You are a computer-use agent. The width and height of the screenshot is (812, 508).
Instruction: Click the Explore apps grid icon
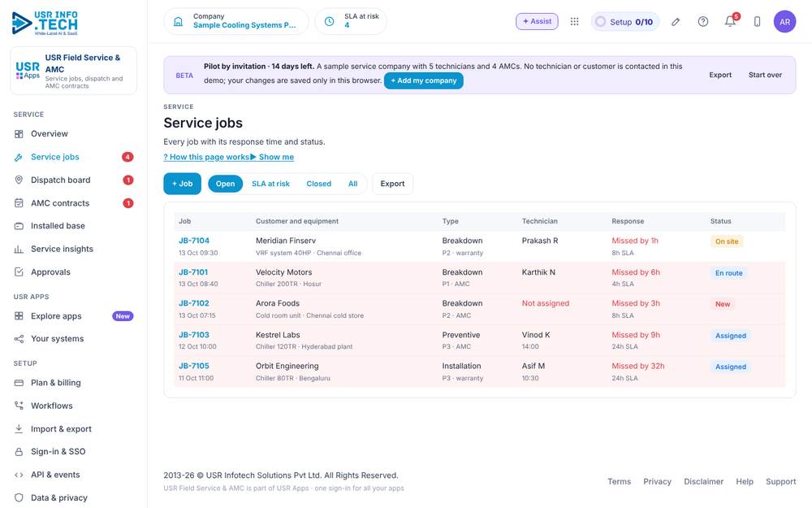click(x=19, y=316)
